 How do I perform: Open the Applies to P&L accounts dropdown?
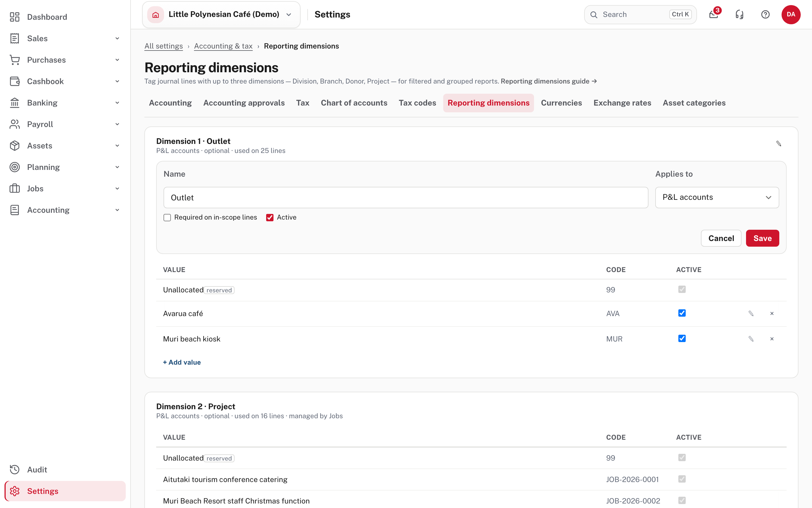coord(717,198)
